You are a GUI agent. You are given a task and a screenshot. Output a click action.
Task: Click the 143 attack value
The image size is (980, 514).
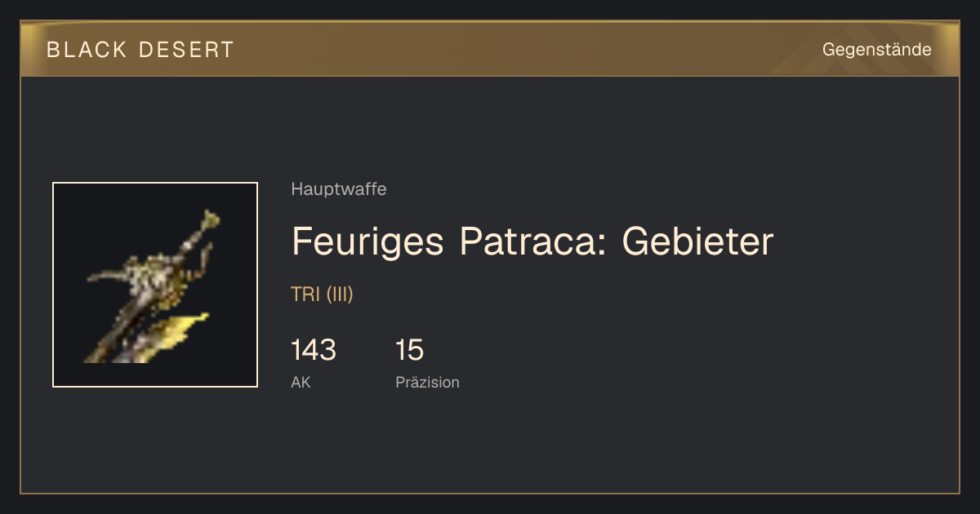click(x=314, y=350)
